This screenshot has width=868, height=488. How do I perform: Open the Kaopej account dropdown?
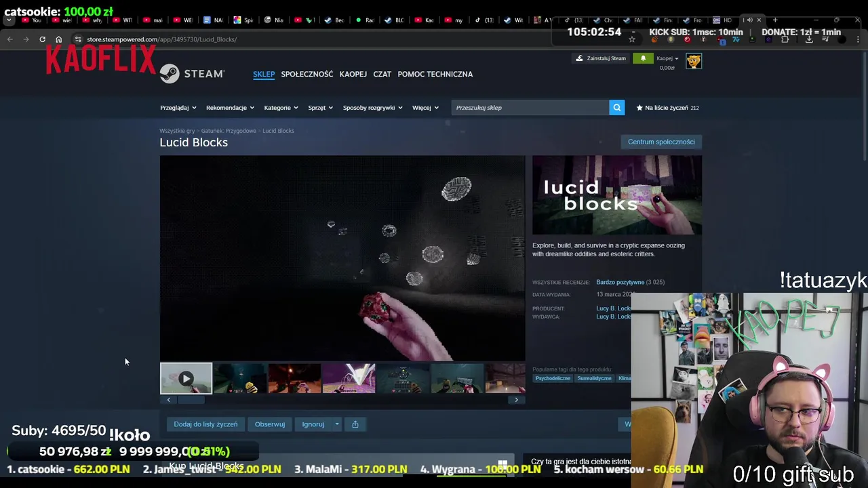tap(667, 58)
